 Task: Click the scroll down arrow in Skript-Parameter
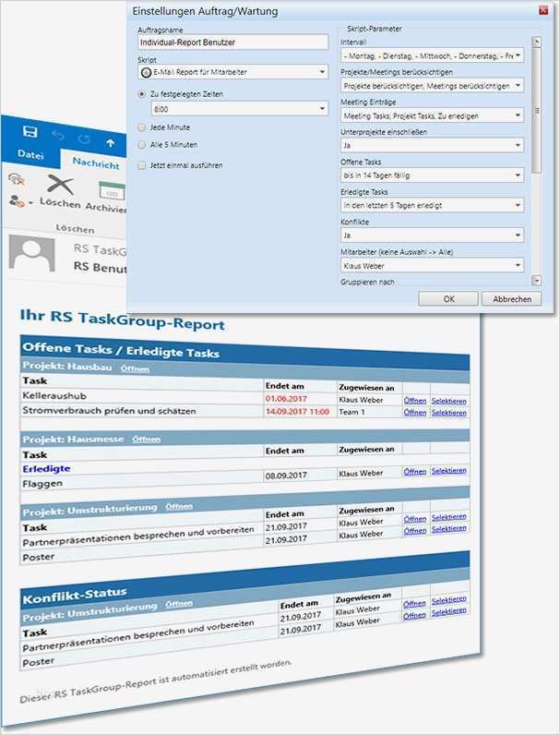tap(537, 281)
